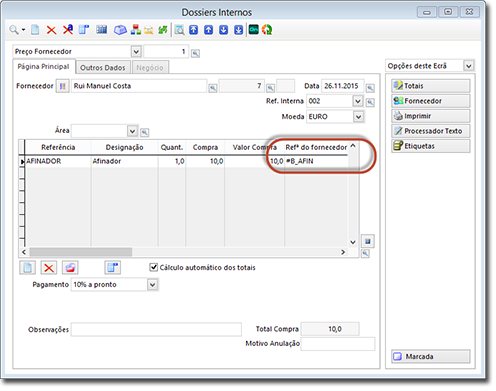Click the print preview magnifier page icon
The height and width of the screenshot is (391, 496).
click(x=179, y=30)
